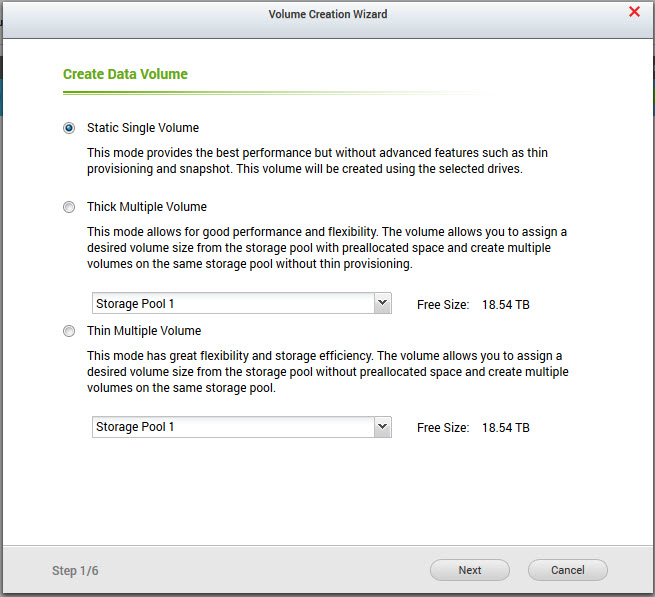Click the "Volume Creation Wizard" title bar
655x597 pixels.
(327, 14)
